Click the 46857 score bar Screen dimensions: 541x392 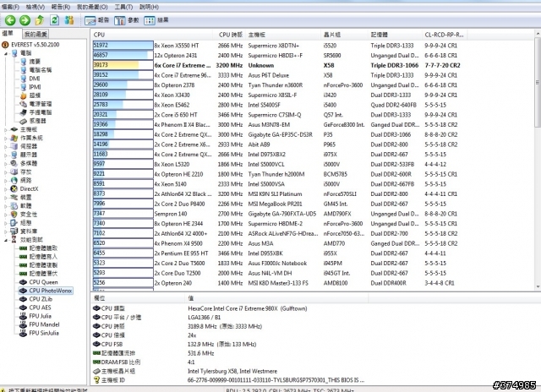click(123, 55)
